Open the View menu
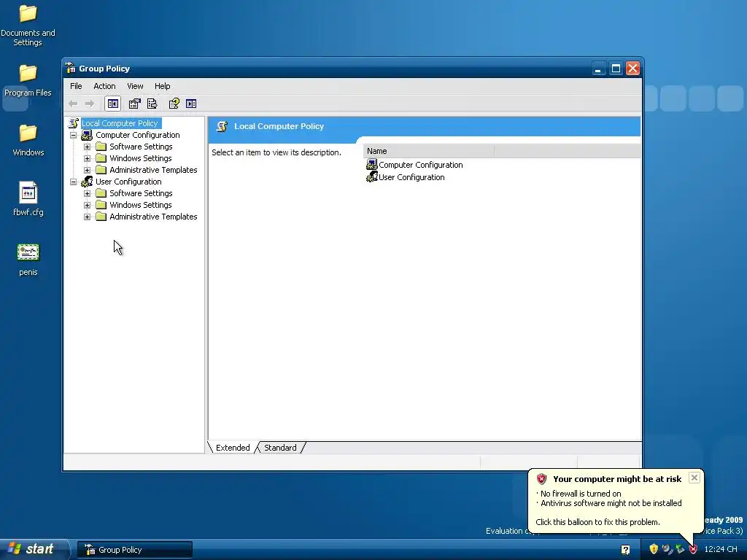Image resolution: width=747 pixels, height=560 pixels. (135, 86)
